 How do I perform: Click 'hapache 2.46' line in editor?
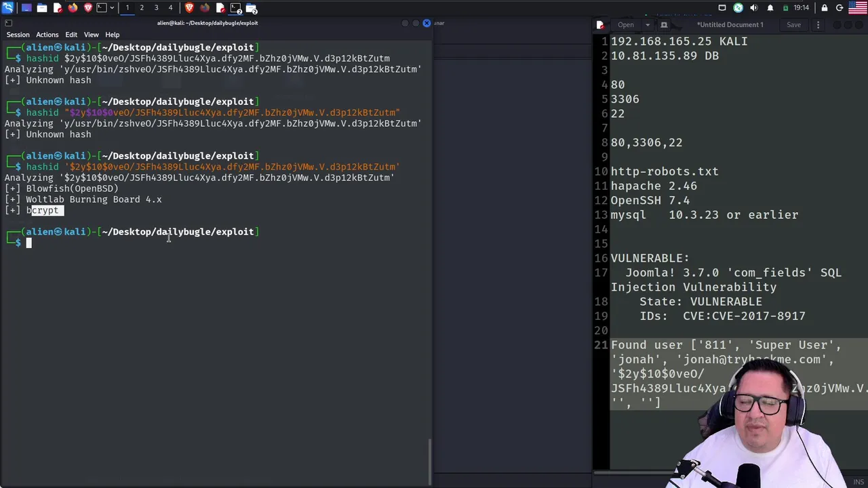(654, 186)
